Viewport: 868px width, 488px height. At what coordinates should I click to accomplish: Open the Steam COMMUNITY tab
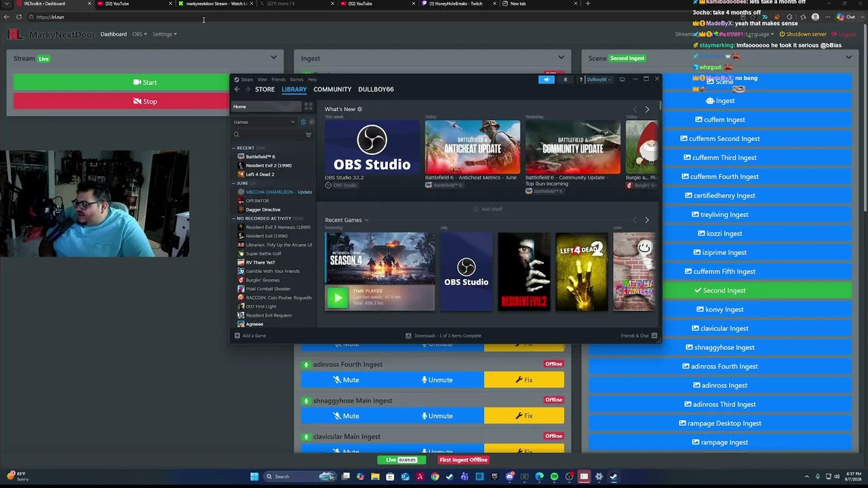coord(332,89)
